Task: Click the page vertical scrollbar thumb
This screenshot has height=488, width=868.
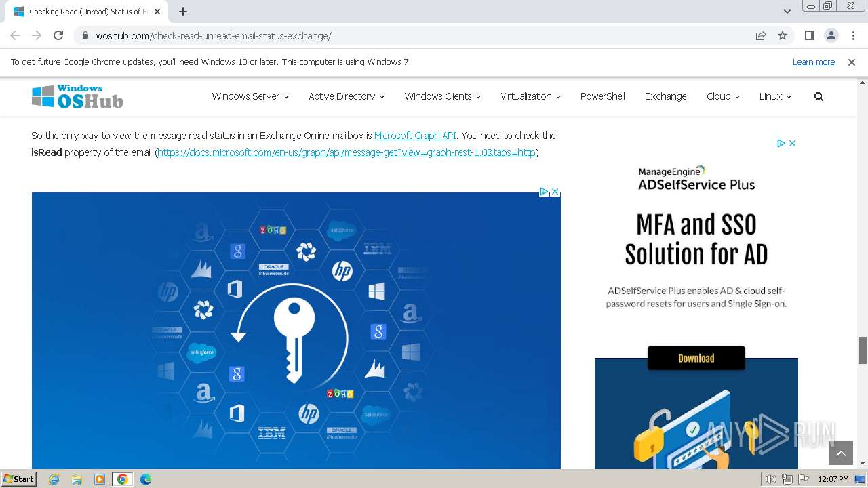Action: [863, 350]
